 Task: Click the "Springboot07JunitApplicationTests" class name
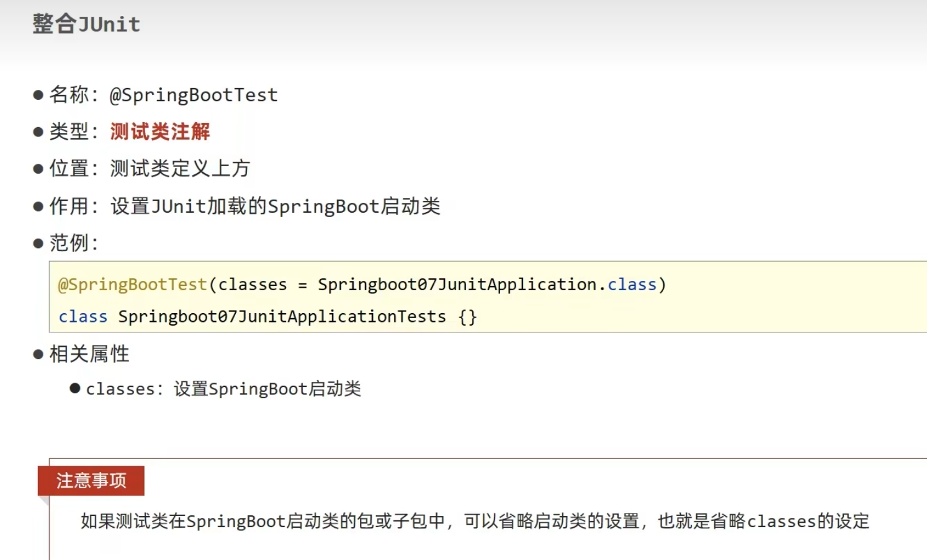pyautogui.click(x=282, y=317)
